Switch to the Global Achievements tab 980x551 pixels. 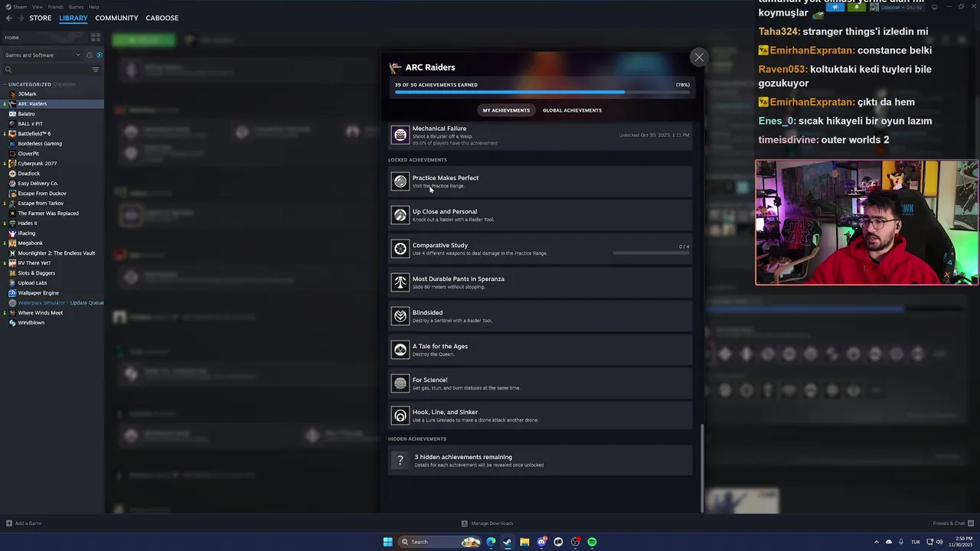(572, 110)
